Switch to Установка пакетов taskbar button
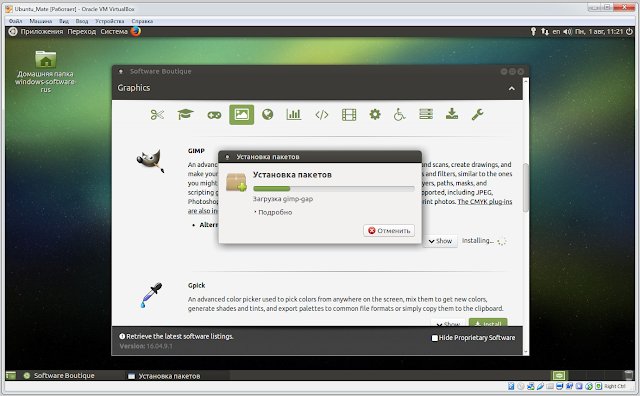The height and width of the screenshot is (396, 640). coord(178,376)
